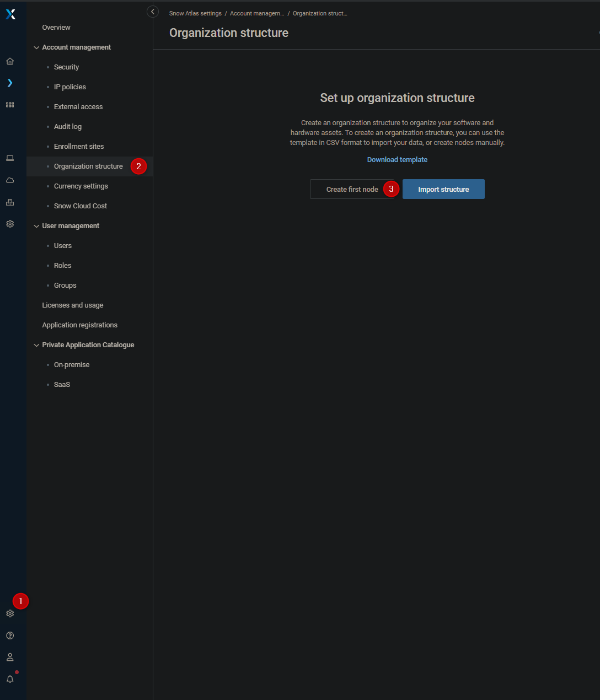600x700 pixels.
Task: Click the Create first node button
Action: (352, 189)
